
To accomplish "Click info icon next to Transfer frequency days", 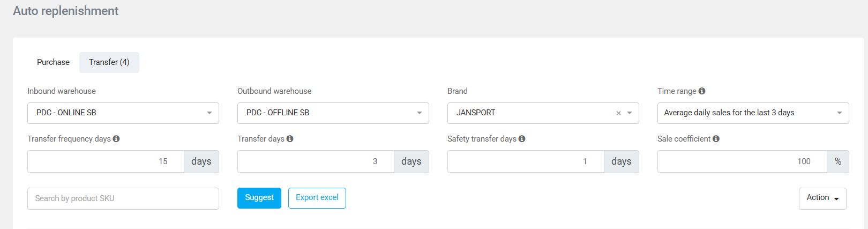I will (116, 139).
